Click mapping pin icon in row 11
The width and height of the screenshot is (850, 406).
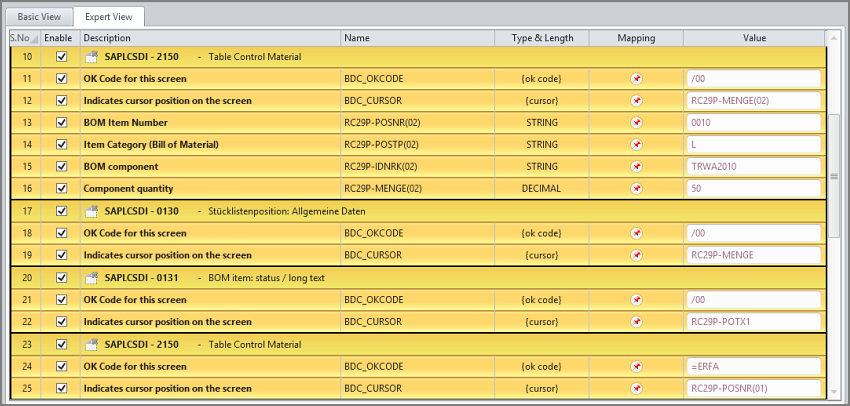[636, 79]
